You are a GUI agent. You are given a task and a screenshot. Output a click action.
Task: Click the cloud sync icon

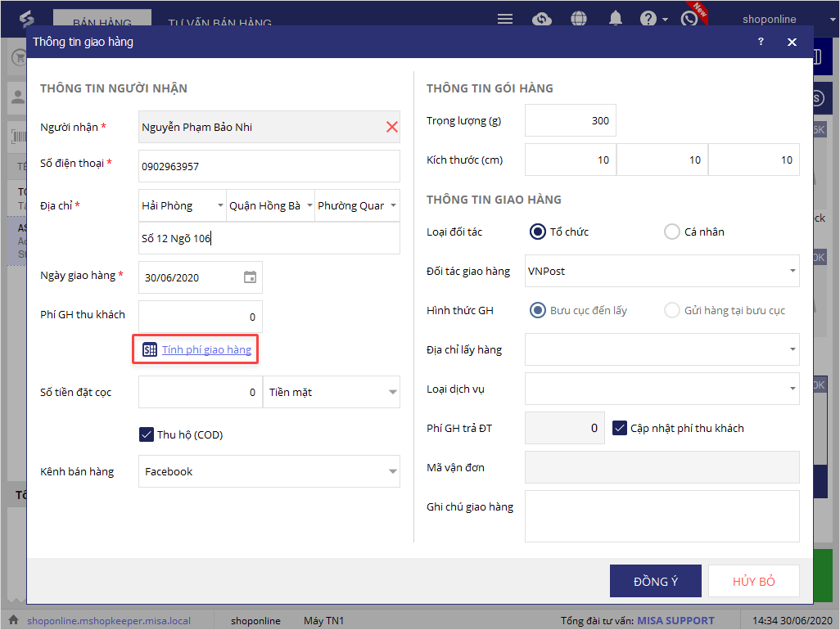541,19
